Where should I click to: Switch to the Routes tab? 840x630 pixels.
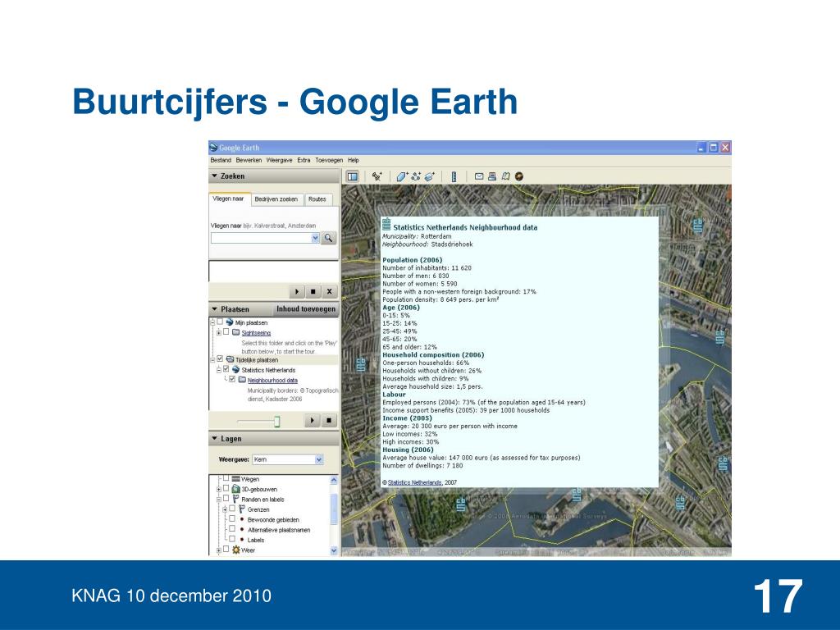317,199
